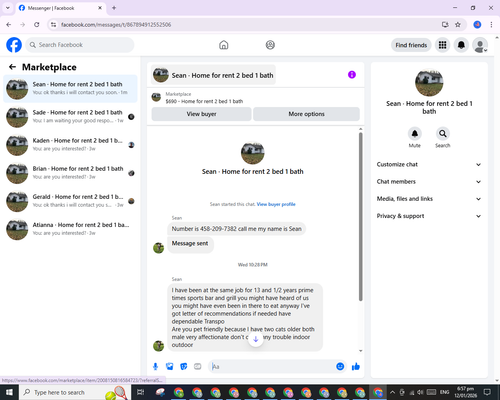This screenshot has height=400, width=500.
Task: Open the Kaden - Home for rent conversation
Action: [70, 145]
